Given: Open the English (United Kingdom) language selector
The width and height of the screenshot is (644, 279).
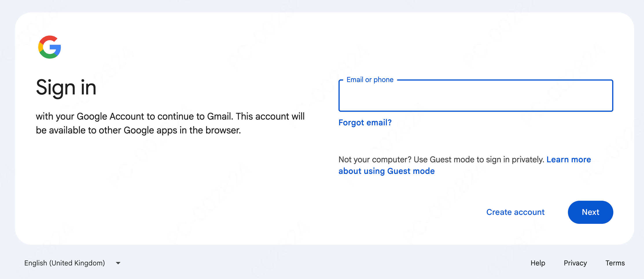Looking at the screenshot, I should [x=65, y=263].
